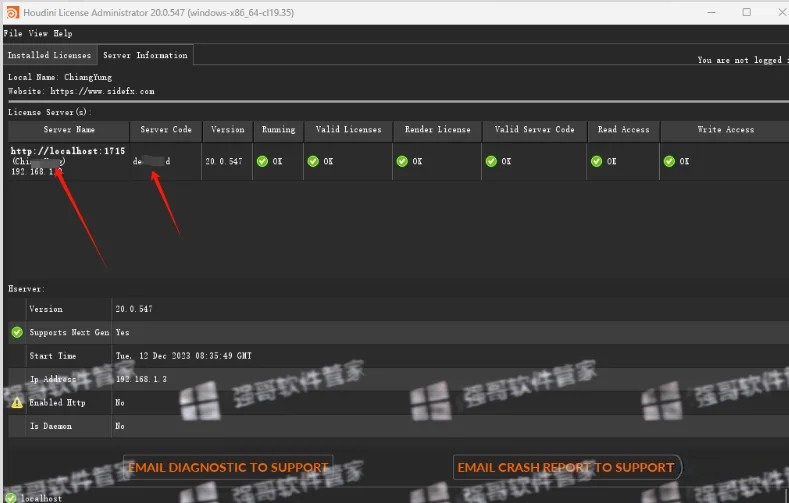789x503 pixels.
Task: Open the File menu
Action: [13, 34]
